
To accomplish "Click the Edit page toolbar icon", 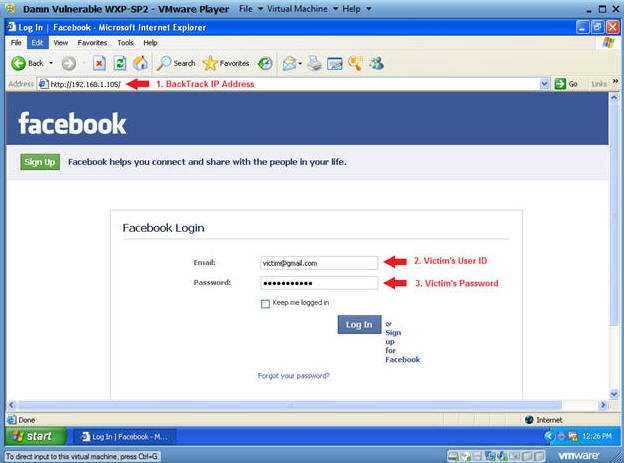I will (x=334, y=63).
